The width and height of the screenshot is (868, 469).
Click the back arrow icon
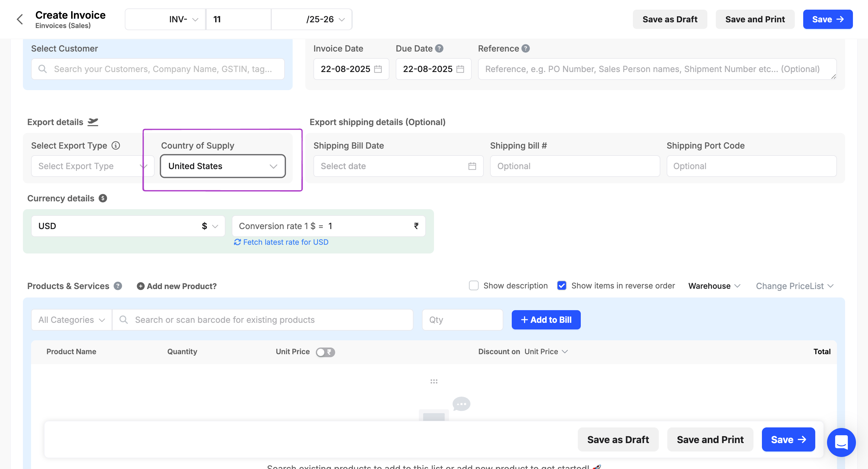(20, 19)
